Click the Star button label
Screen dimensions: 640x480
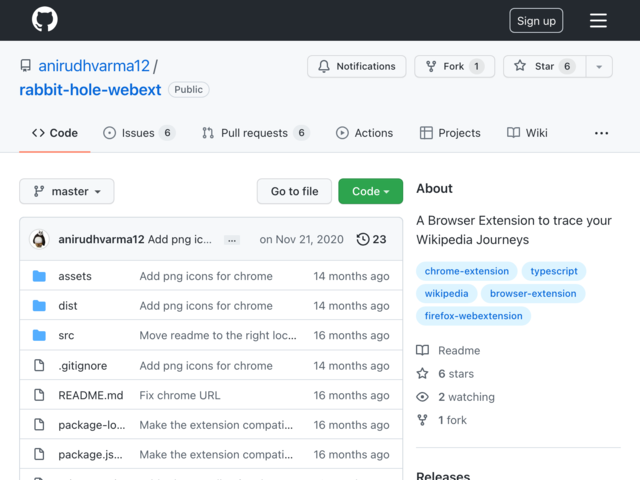tap(544, 66)
